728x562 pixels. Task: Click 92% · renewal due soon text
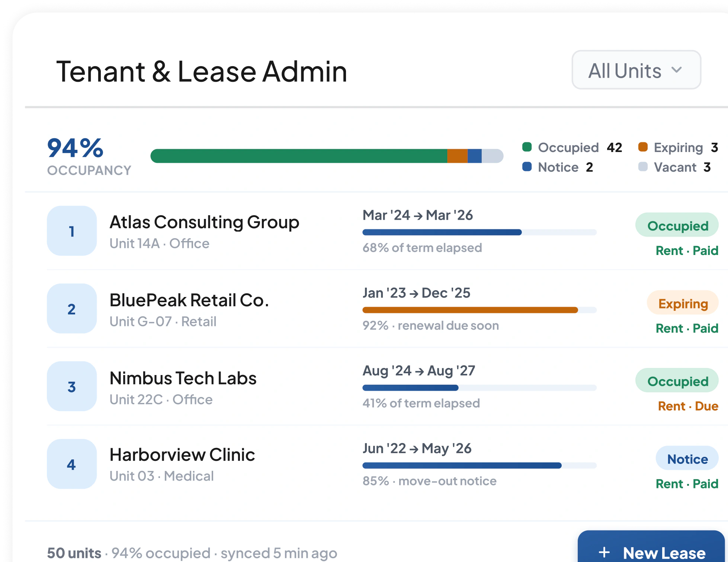[431, 325]
